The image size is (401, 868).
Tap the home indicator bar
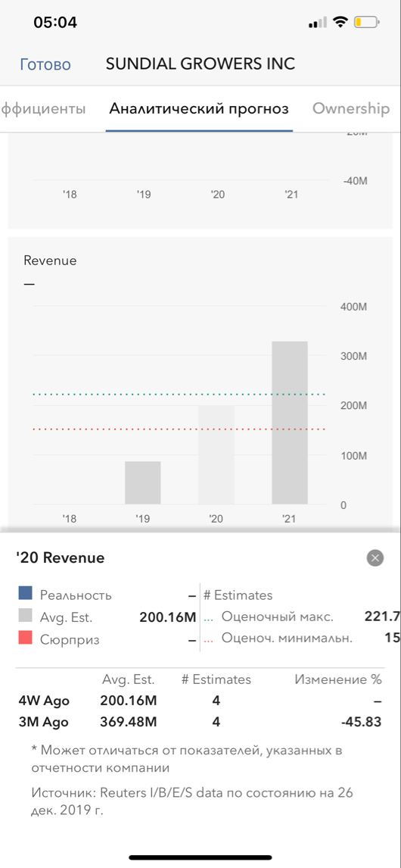[x=201, y=857]
